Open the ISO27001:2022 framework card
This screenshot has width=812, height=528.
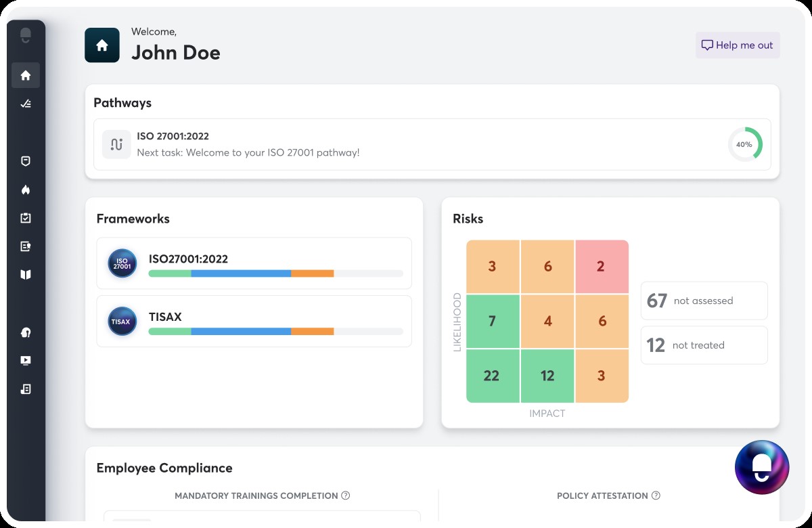pos(254,265)
